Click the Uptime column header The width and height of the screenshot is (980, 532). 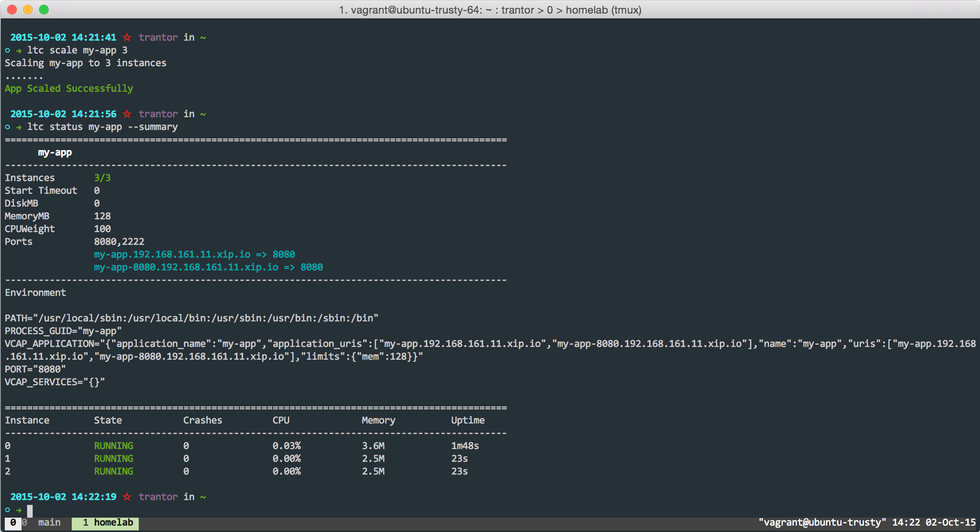tap(468, 420)
